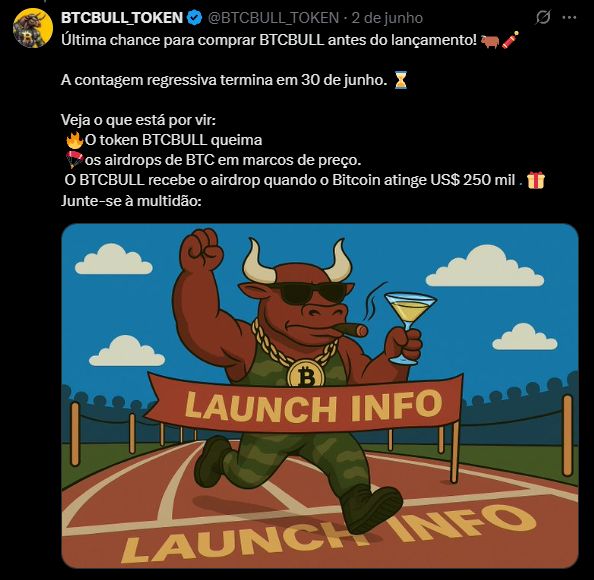Click the hourglass emoji after 30 de junho
Viewport: 594px width, 580px height.
[x=400, y=80]
